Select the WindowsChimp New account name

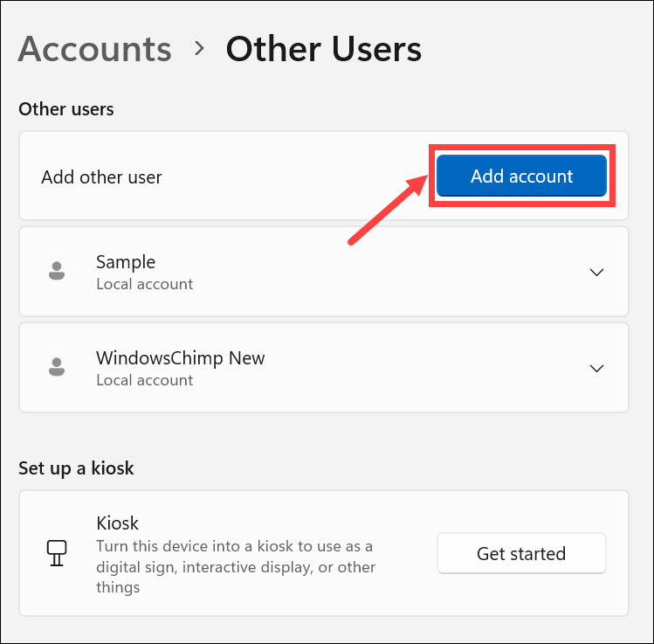[x=180, y=357]
